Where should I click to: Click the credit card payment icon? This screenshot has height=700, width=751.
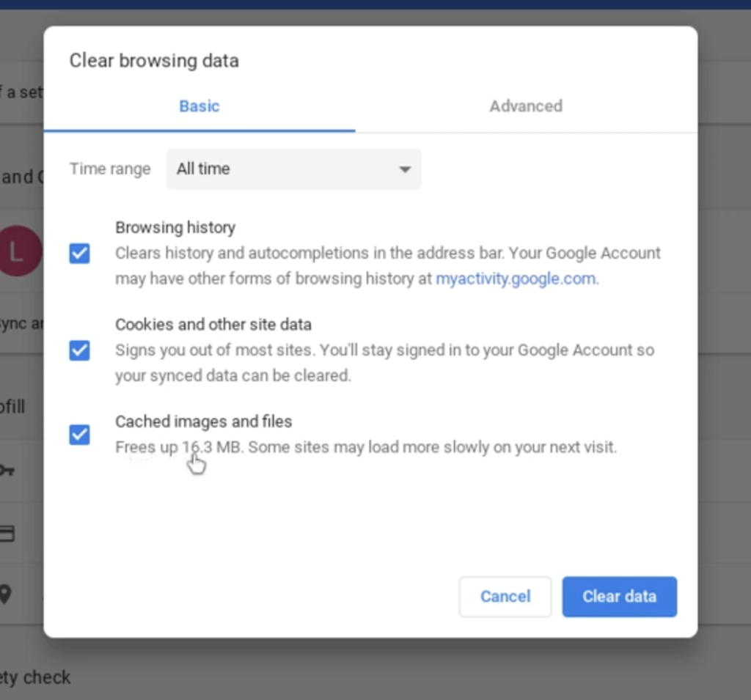pyautogui.click(x=7, y=533)
